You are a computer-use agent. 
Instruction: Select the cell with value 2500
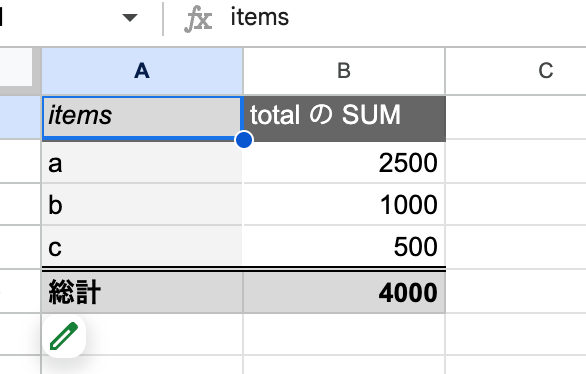click(x=344, y=163)
